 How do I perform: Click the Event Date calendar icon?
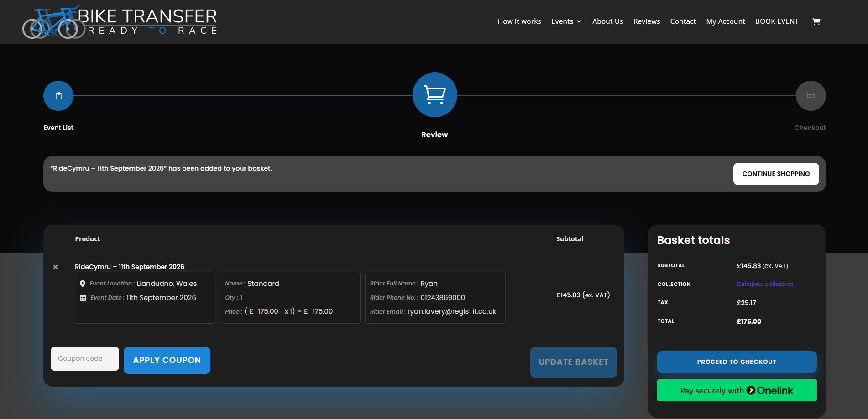pos(83,298)
